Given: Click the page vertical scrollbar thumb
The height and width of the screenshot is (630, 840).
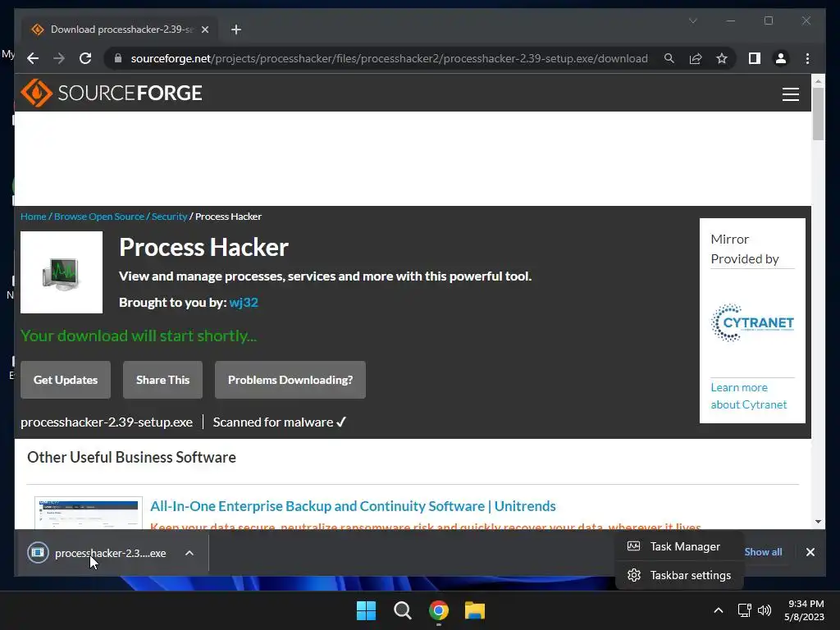Looking at the screenshot, I should click(818, 113).
